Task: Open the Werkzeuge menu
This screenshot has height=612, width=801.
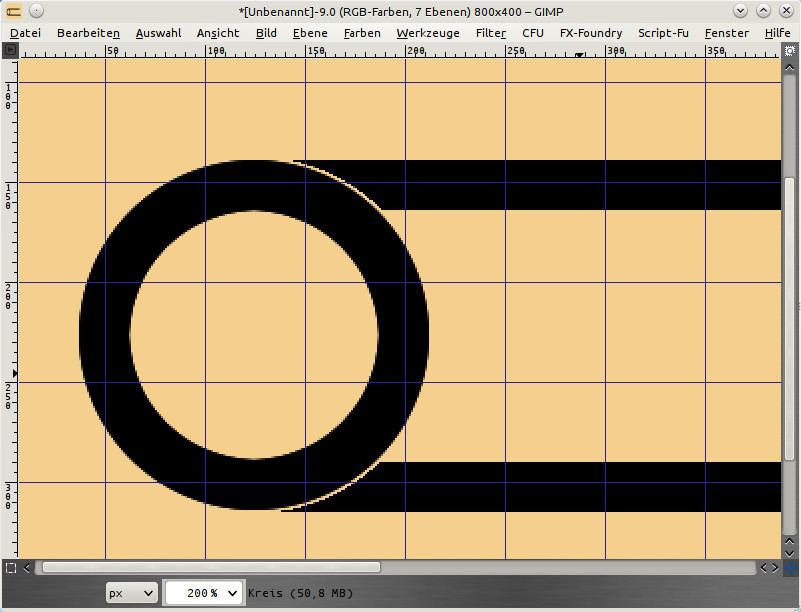Action: click(x=427, y=33)
